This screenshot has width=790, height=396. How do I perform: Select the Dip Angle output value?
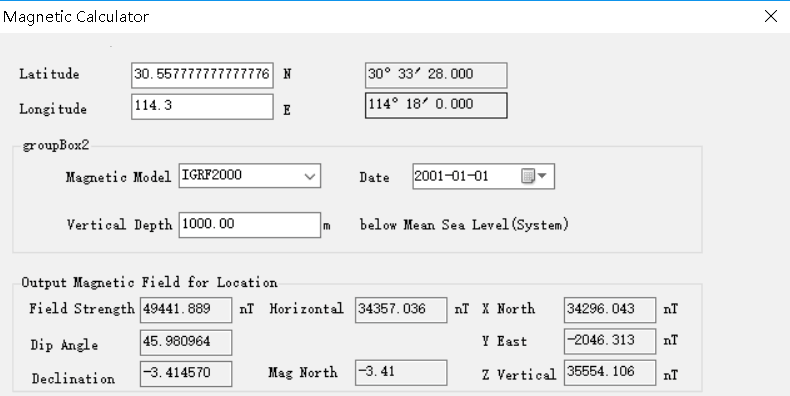(186, 343)
